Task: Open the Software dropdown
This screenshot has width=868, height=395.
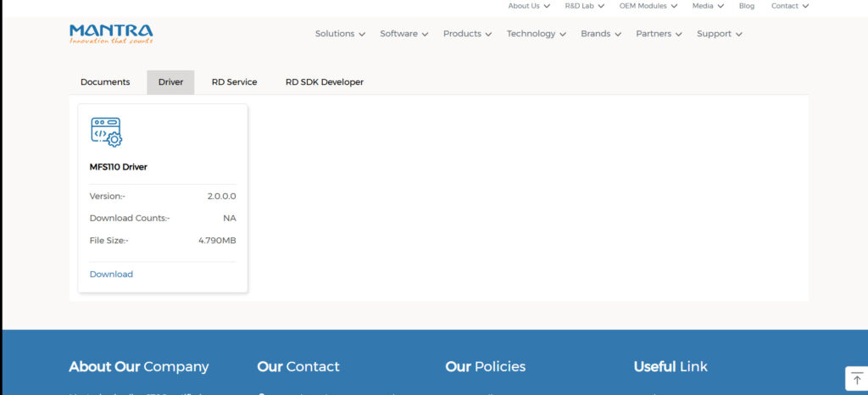Action: pyautogui.click(x=404, y=34)
